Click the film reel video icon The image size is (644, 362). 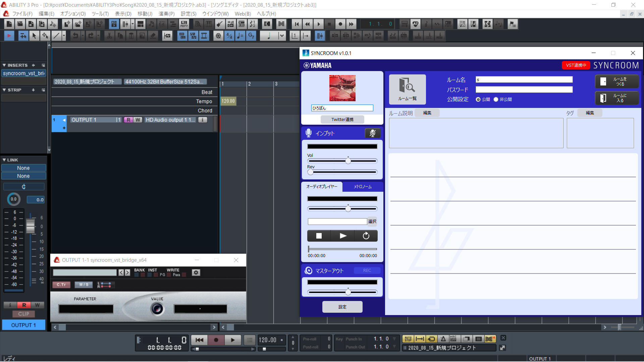coord(219,36)
